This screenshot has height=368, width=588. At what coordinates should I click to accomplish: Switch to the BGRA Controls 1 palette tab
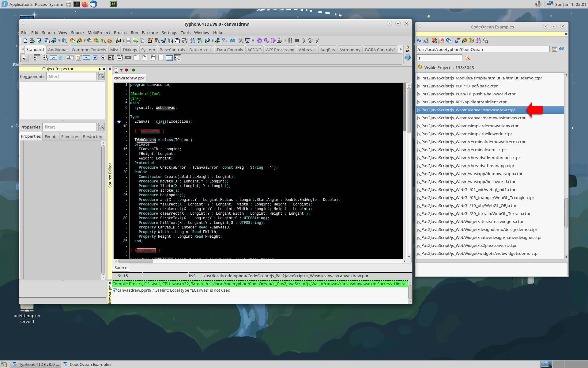click(x=380, y=50)
